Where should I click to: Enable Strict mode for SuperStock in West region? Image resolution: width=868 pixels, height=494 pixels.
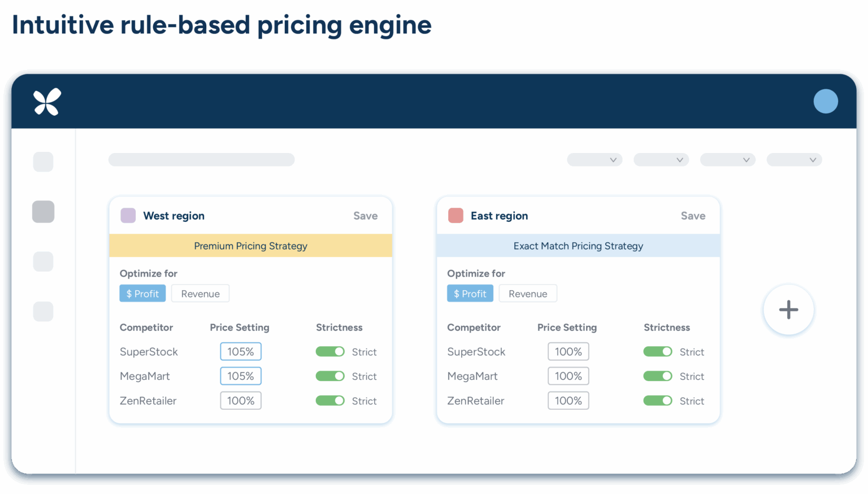[x=330, y=351]
